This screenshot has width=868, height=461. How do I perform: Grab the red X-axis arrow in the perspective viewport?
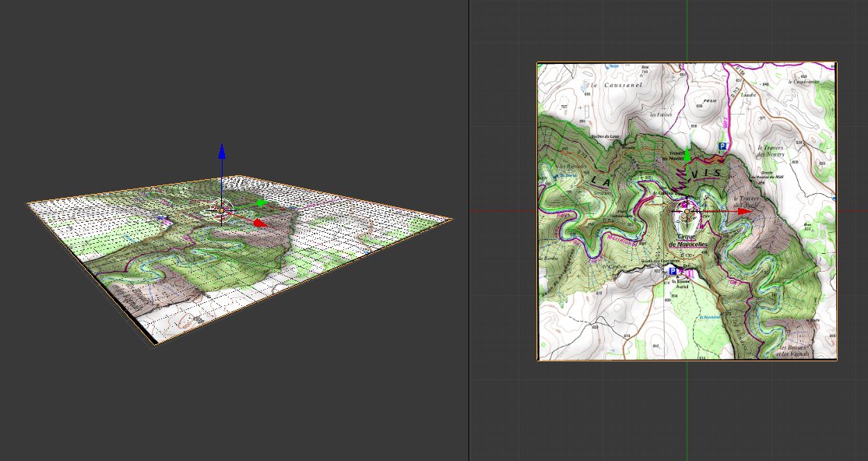pos(261,223)
